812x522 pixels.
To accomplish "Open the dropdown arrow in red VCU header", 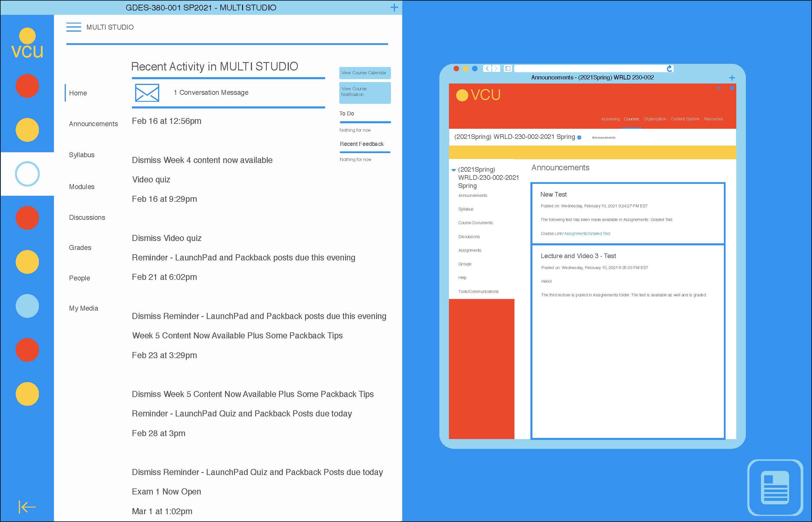I will click(719, 88).
